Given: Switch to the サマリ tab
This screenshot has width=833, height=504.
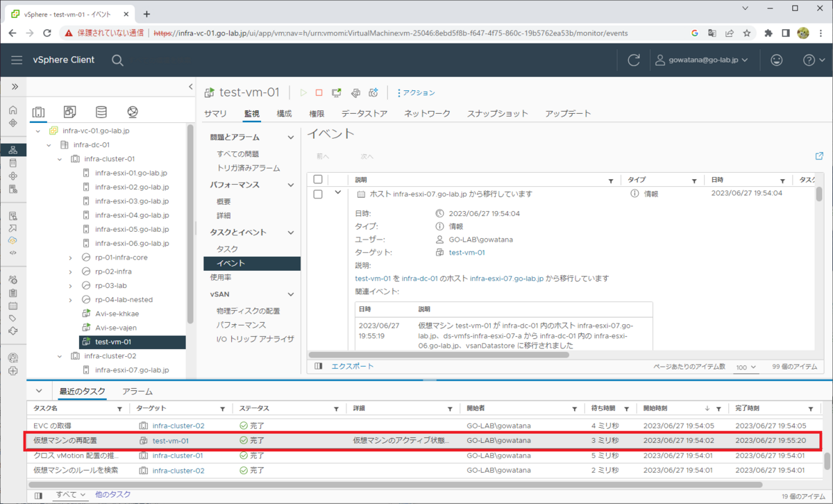Looking at the screenshot, I should [215, 113].
